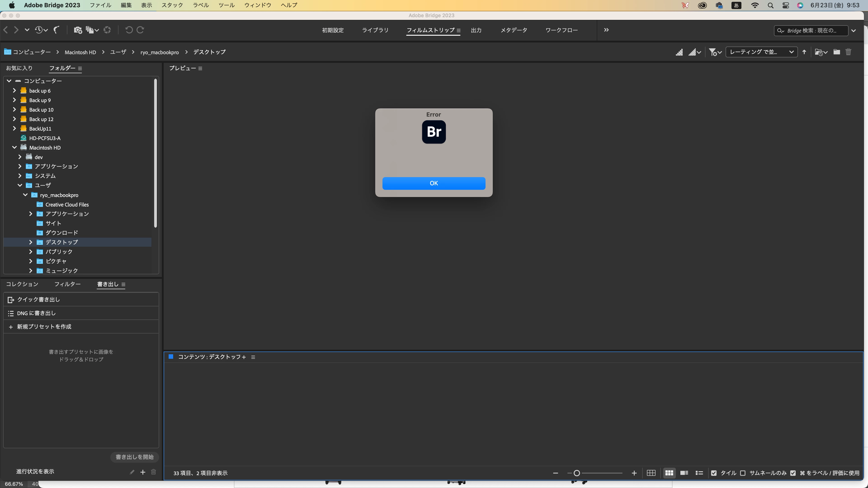Click the thumbnail size slider

pyautogui.click(x=577, y=473)
